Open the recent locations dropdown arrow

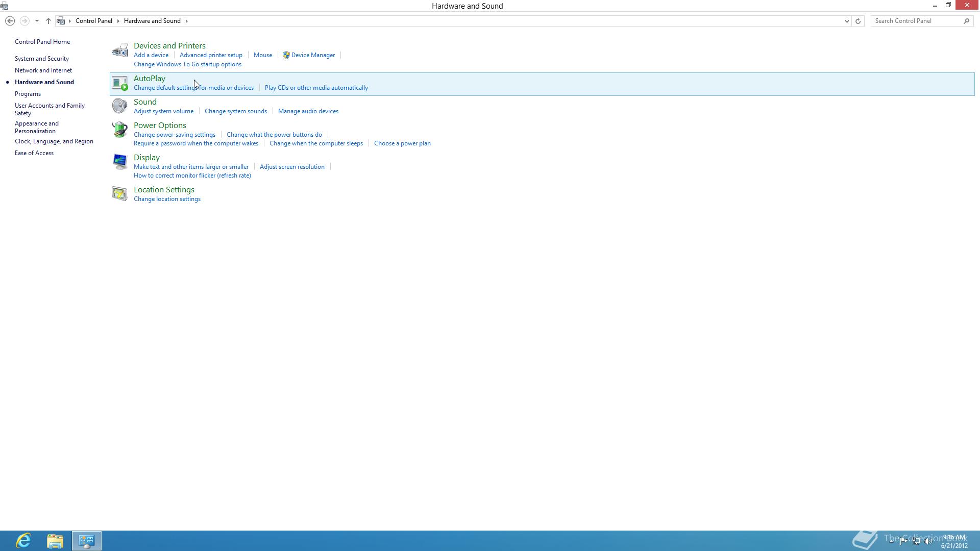point(37,21)
